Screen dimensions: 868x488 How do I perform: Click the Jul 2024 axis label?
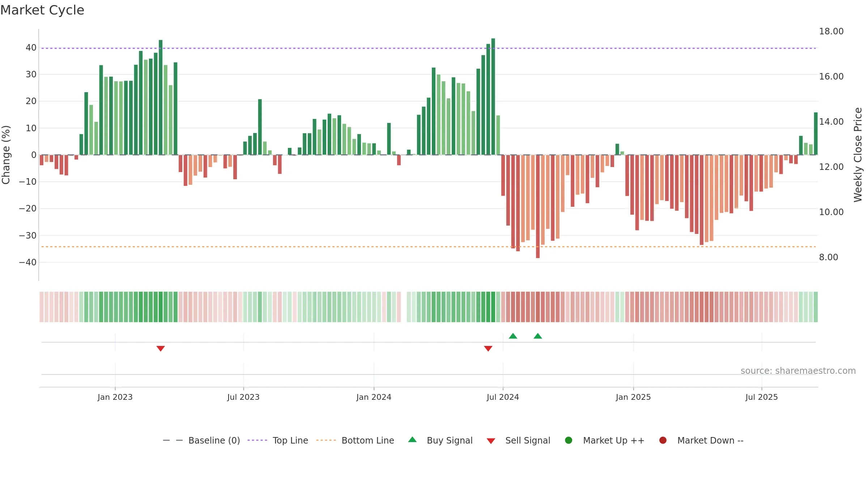[503, 397]
